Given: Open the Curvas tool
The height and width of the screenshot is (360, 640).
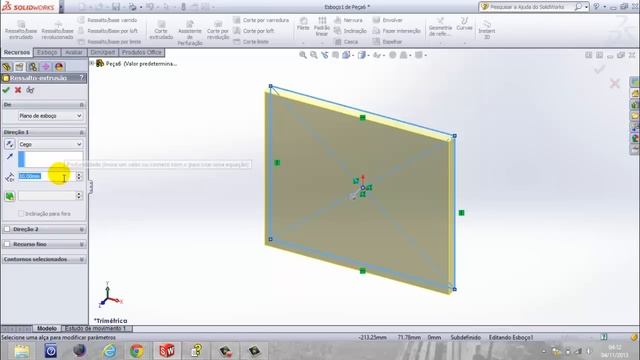Looking at the screenshot, I should [x=464, y=24].
